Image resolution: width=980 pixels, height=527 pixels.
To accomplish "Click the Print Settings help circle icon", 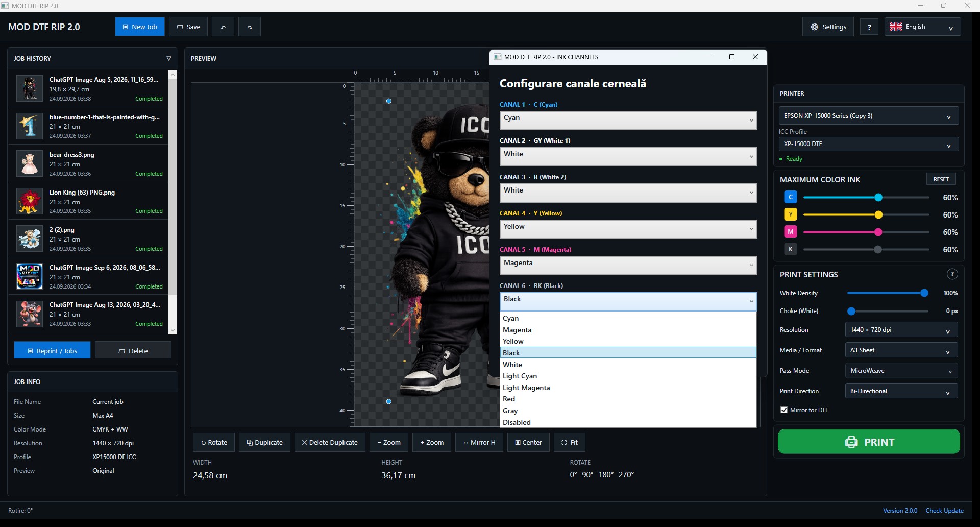I will [952, 274].
